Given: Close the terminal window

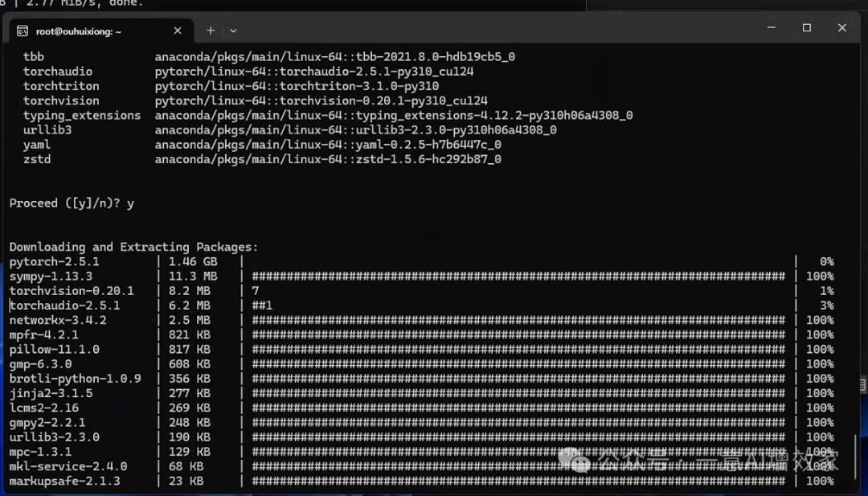Looking at the screenshot, I should (842, 27).
